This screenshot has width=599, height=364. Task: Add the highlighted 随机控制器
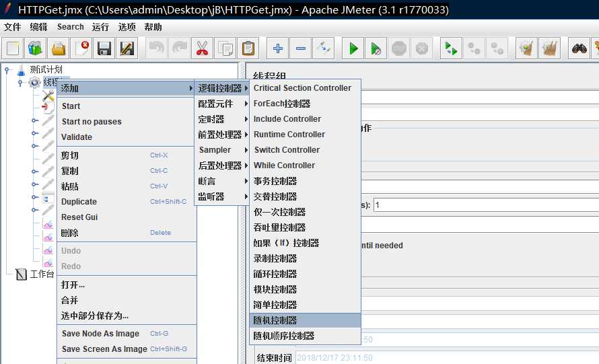306,320
